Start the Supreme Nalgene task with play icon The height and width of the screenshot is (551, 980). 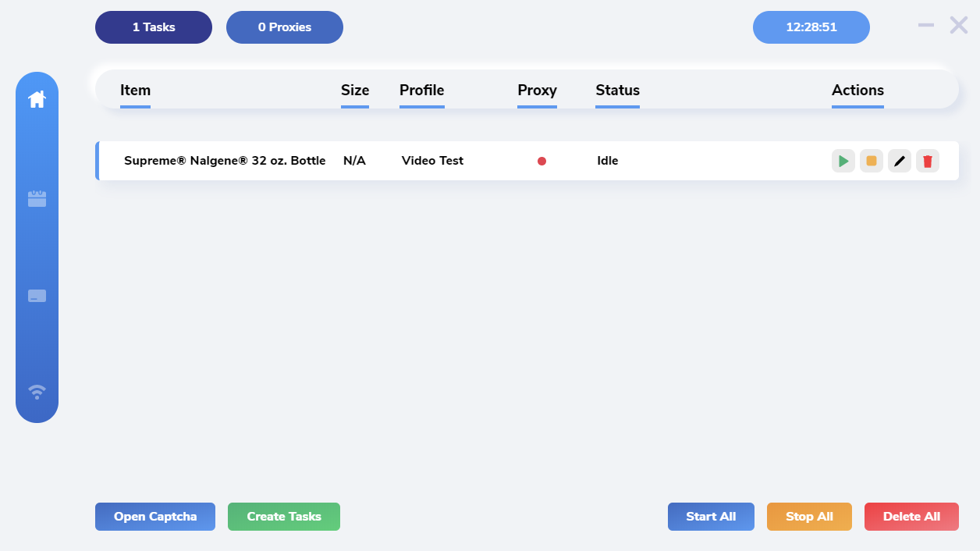click(x=843, y=161)
